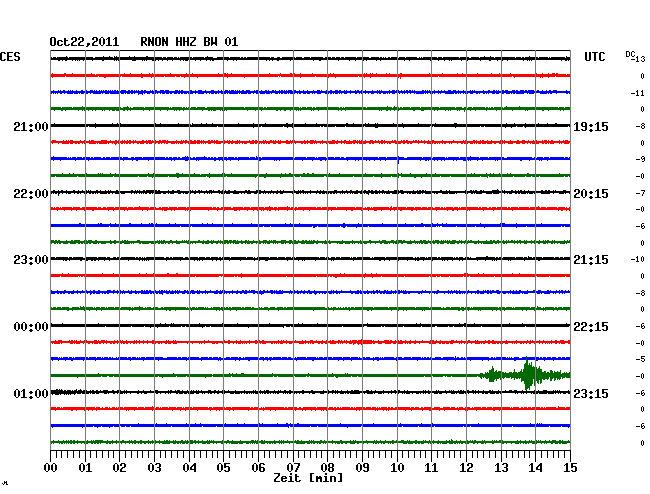Image resolution: width=650 pixels, height=494 pixels.
Task: Click the black trace at the 00:00 row
Action: (x=310, y=325)
